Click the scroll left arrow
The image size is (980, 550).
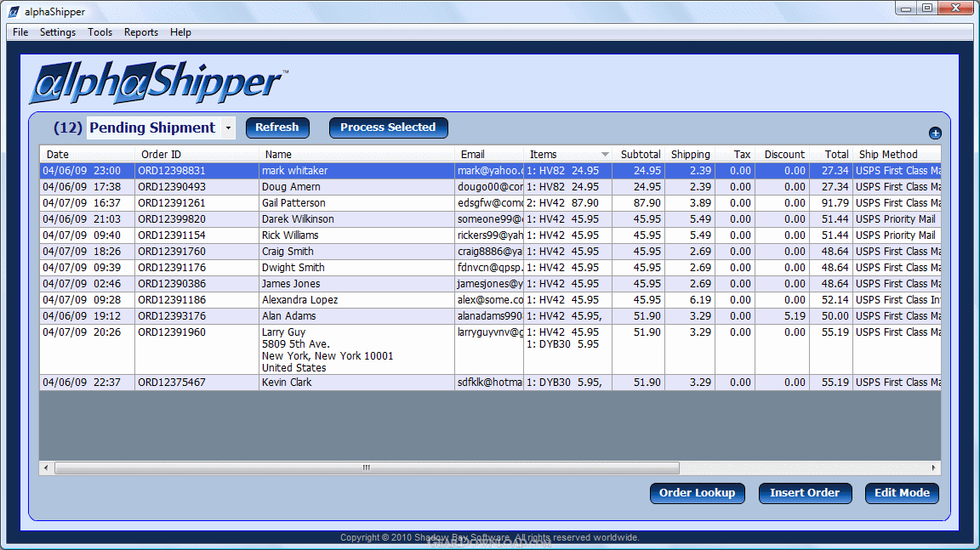coord(46,468)
